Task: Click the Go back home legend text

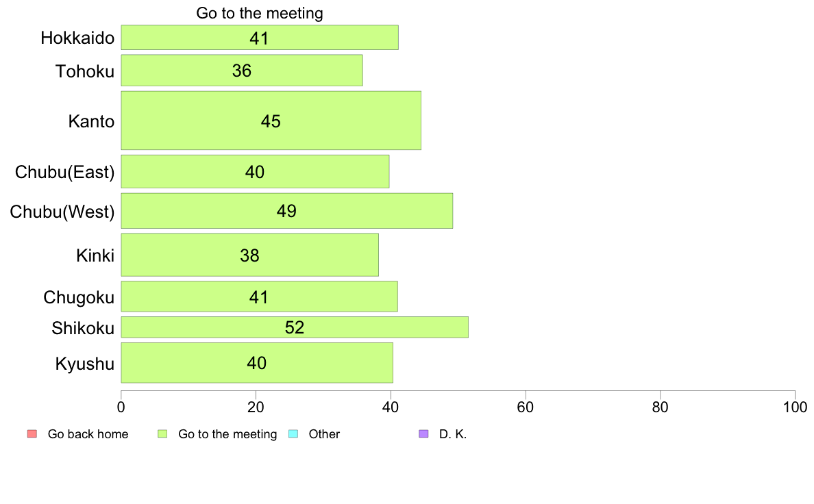Action: (x=88, y=434)
